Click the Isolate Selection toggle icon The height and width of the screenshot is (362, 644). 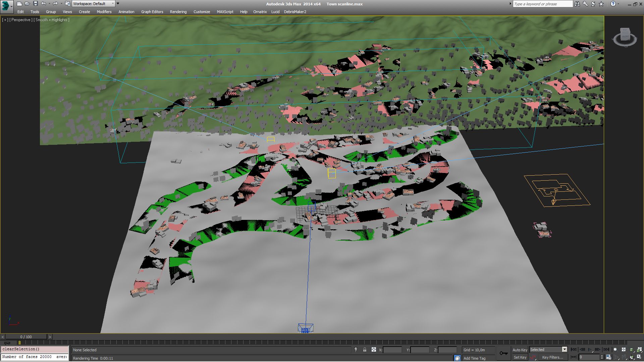click(356, 350)
